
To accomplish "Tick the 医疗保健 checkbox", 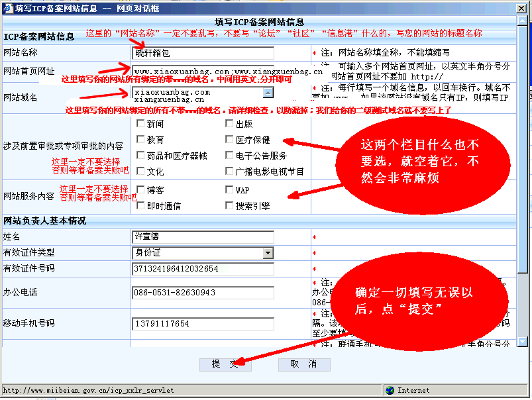I will [x=229, y=139].
